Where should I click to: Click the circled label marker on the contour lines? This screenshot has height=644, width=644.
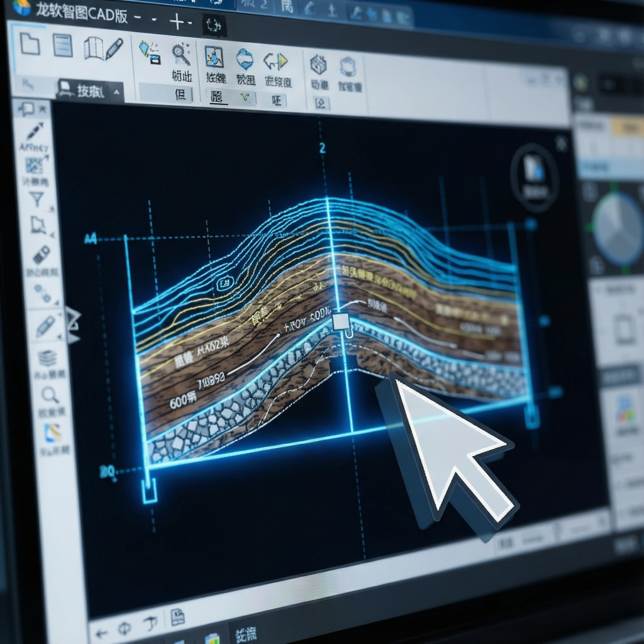225,283
